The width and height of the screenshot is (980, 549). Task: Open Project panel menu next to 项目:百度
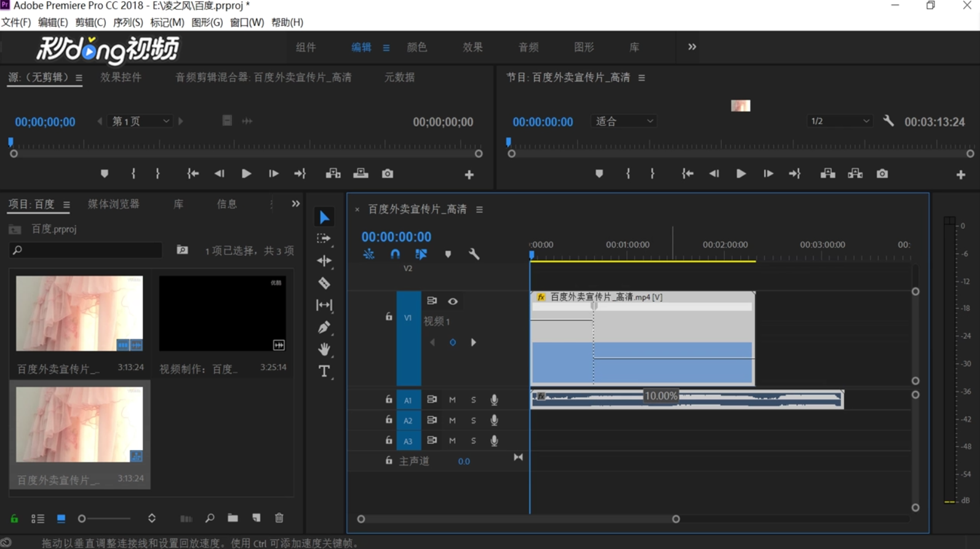[x=66, y=205]
